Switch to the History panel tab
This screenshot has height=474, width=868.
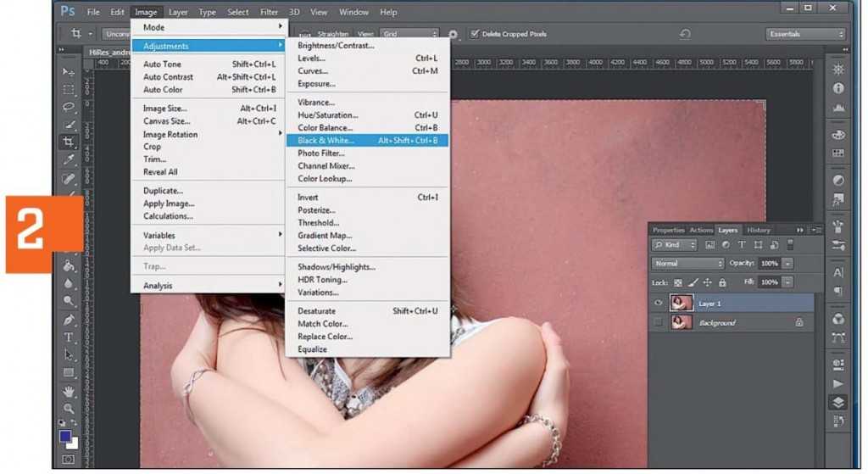click(759, 230)
